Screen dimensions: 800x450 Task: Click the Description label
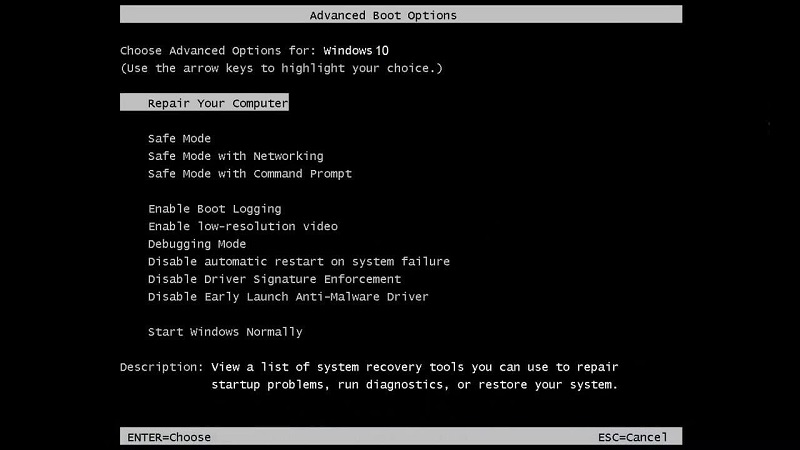click(x=161, y=367)
